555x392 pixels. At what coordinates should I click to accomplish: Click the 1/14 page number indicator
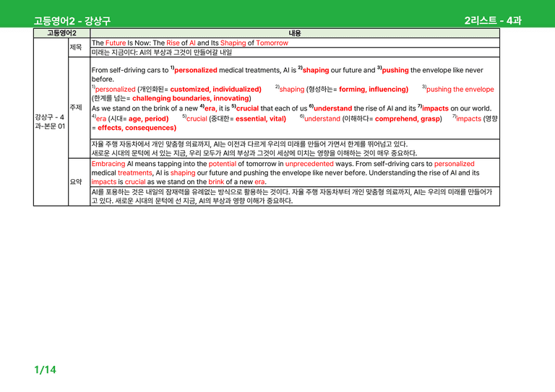click(x=46, y=370)
